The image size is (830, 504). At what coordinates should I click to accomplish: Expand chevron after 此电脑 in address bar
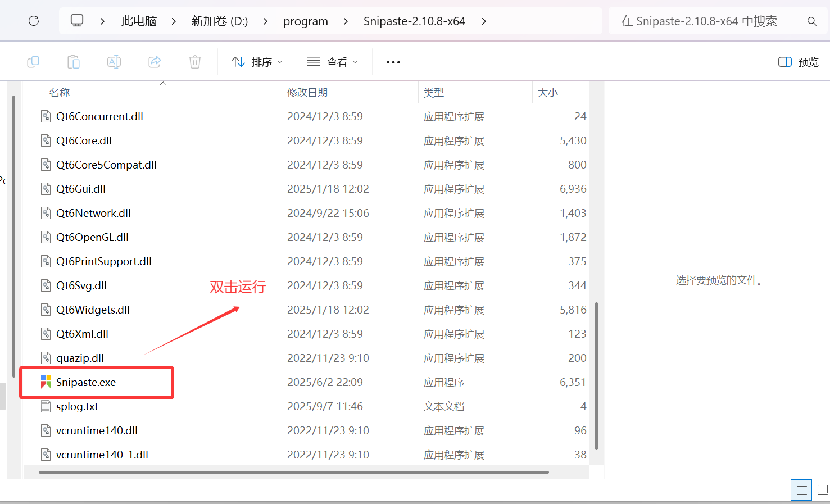click(174, 21)
